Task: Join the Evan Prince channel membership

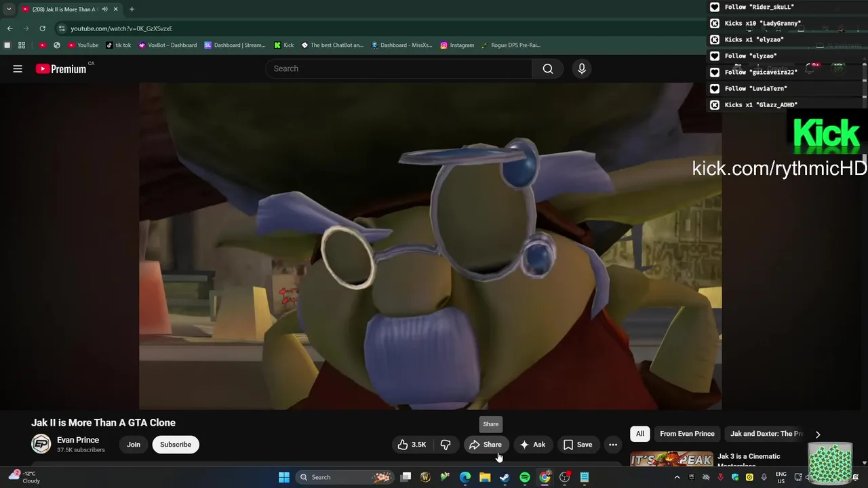Action: coord(134,445)
